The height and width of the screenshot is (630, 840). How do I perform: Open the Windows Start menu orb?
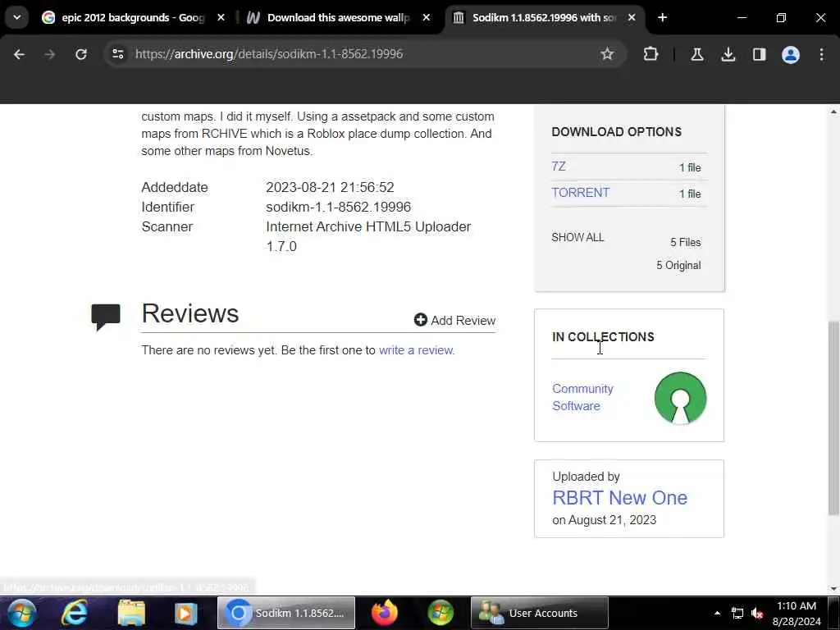21,613
